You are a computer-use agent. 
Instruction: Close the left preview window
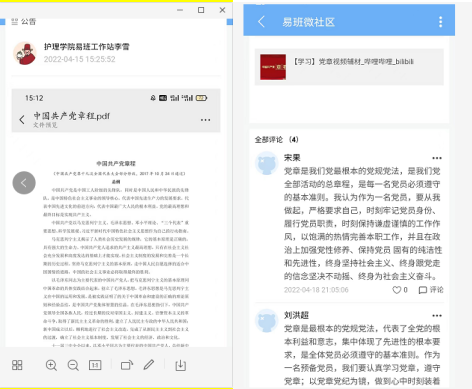point(222,10)
